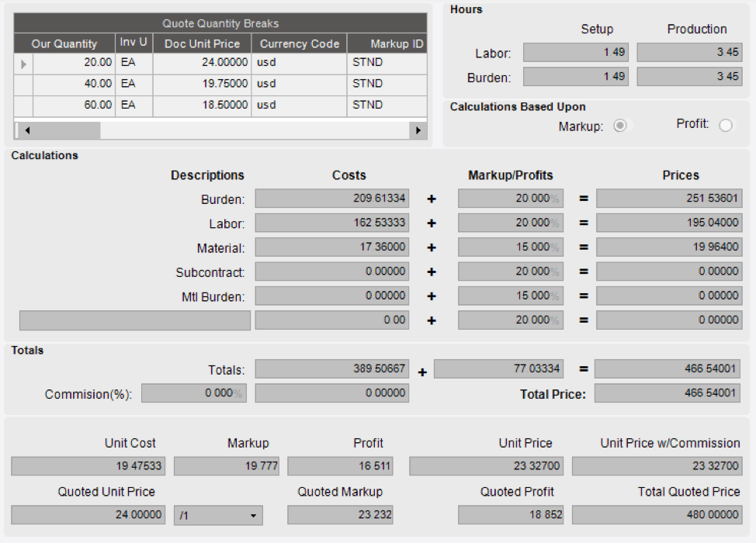Viewport: 756px width, 543px height.
Task: Click the Burden Production hours field
Action: 689,77
